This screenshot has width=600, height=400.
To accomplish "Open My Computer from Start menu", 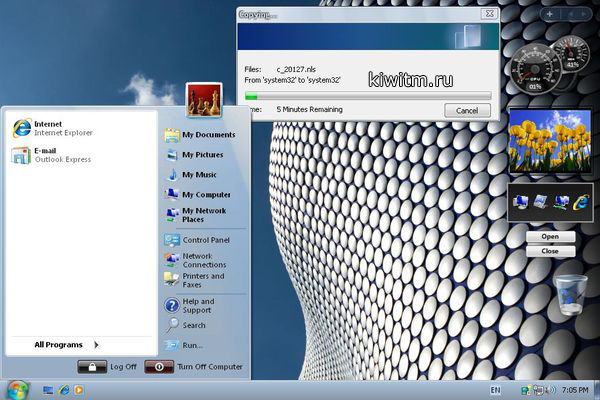I will point(198,194).
